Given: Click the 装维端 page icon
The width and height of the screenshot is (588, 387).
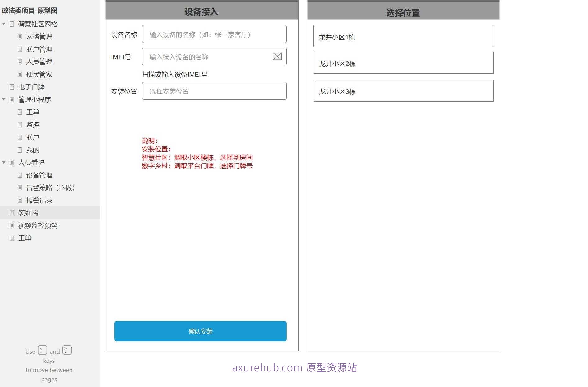Looking at the screenshot, I should tap(12, 213).
